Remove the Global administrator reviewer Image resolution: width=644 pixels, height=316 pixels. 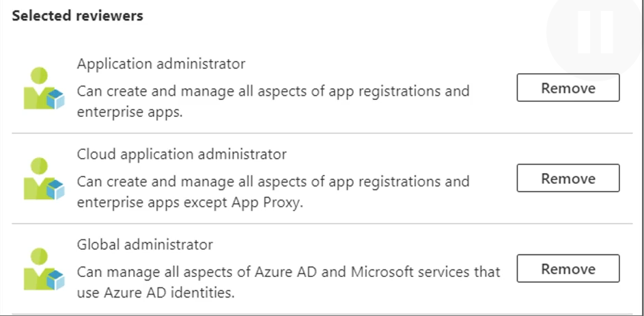click(x=568, y=269)
